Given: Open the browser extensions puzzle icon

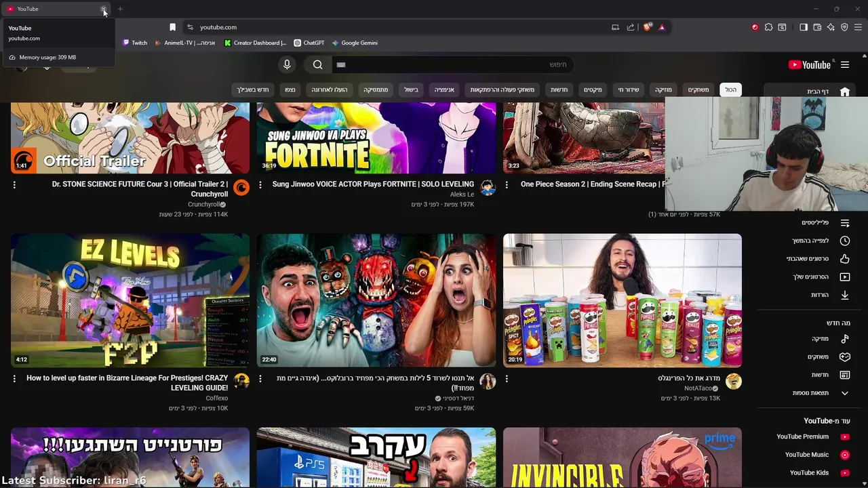Looking at the screenshot, I should point(768,27).
